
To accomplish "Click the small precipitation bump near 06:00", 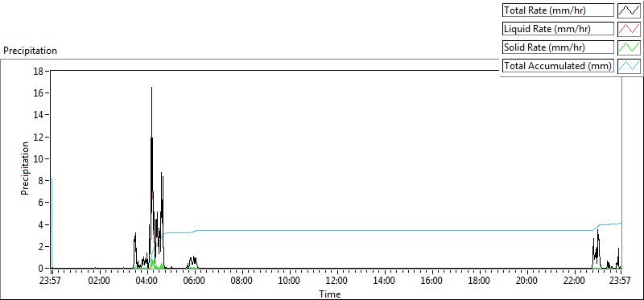I will click(x=192, y=261).
